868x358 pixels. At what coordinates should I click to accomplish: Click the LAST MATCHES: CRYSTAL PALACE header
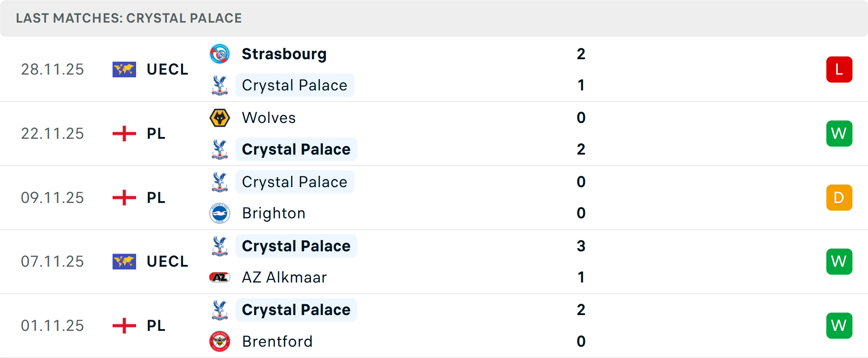[129, 18]
